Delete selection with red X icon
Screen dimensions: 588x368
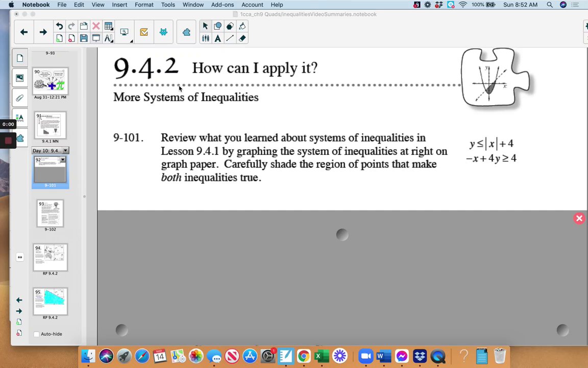click(96, 26)
